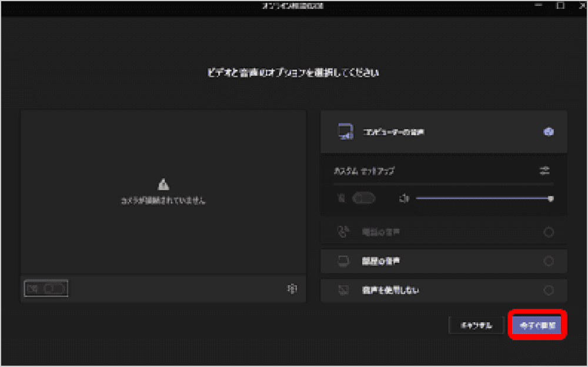Image resolution: width=588 pixels, height=367 pixels.
Task: Open the custom setup device settings icon
Action: pyautogui.click(x=544, y=171)
